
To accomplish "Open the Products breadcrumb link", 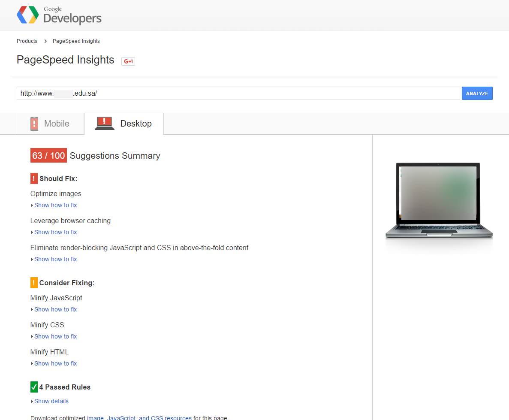I will tap(27, 41).
